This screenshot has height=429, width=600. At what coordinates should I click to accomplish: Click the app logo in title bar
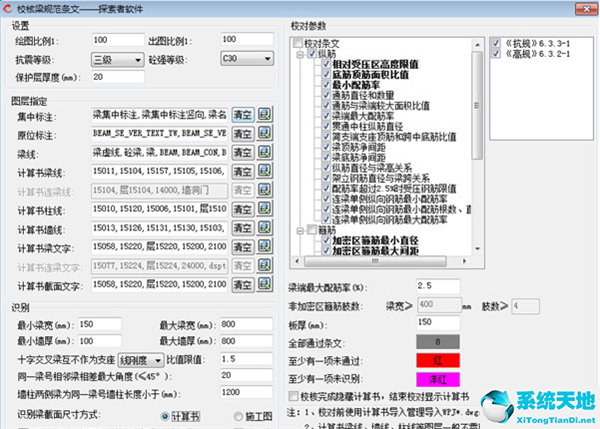click(x=8, y=8)
